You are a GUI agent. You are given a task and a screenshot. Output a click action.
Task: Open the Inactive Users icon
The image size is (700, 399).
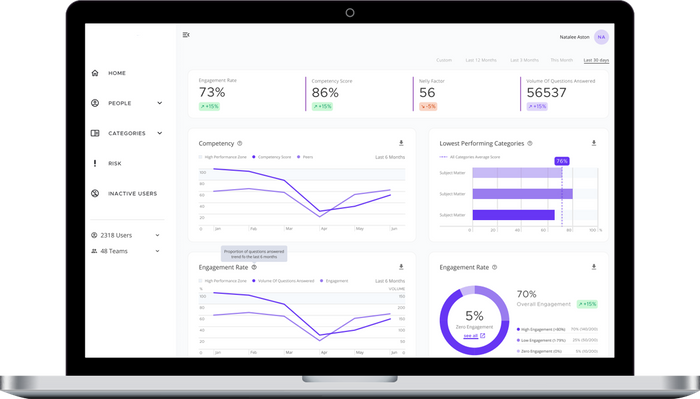(95, 193)
